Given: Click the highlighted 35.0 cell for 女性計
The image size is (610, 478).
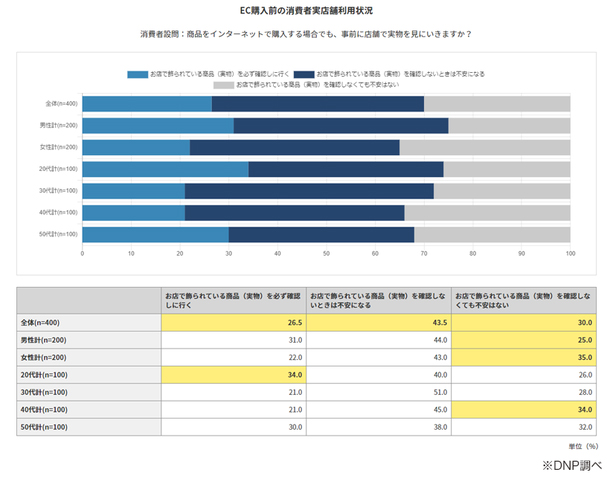Looking at the screenshot, I should click(524, 359).
